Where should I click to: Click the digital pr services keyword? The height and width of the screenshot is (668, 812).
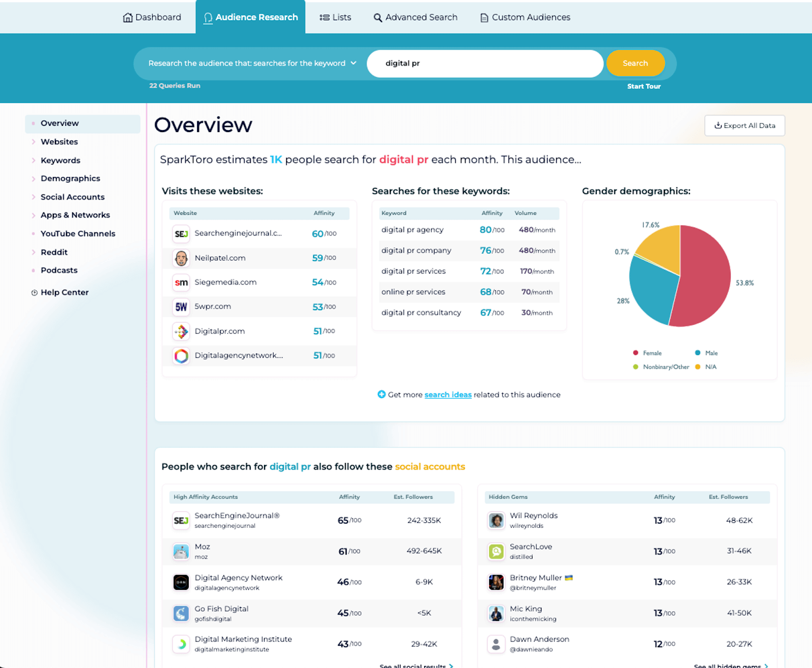pyautogui.click(x=414, y=272)
